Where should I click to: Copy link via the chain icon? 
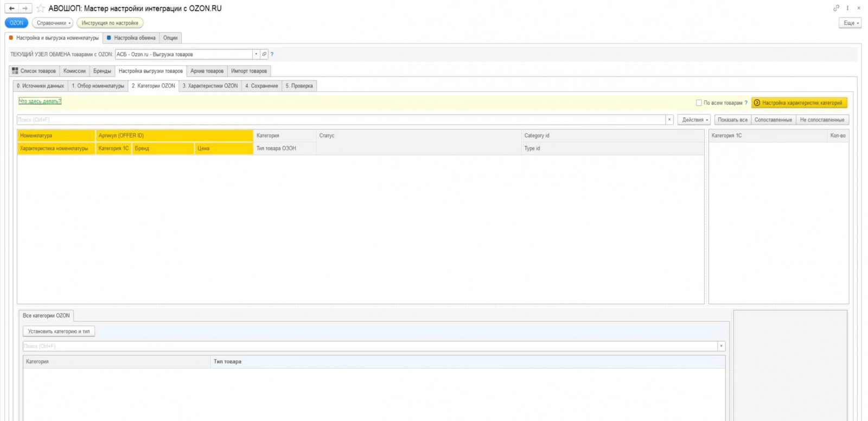coord(836,8)
